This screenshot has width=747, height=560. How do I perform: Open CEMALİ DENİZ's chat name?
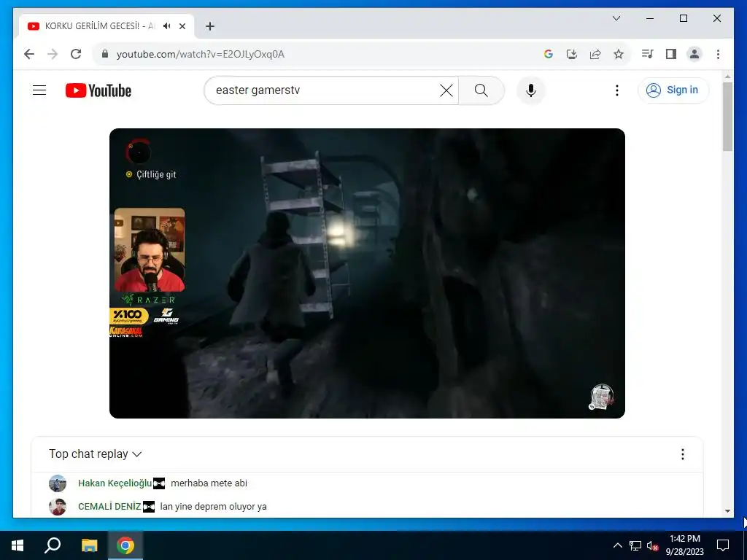109,506
